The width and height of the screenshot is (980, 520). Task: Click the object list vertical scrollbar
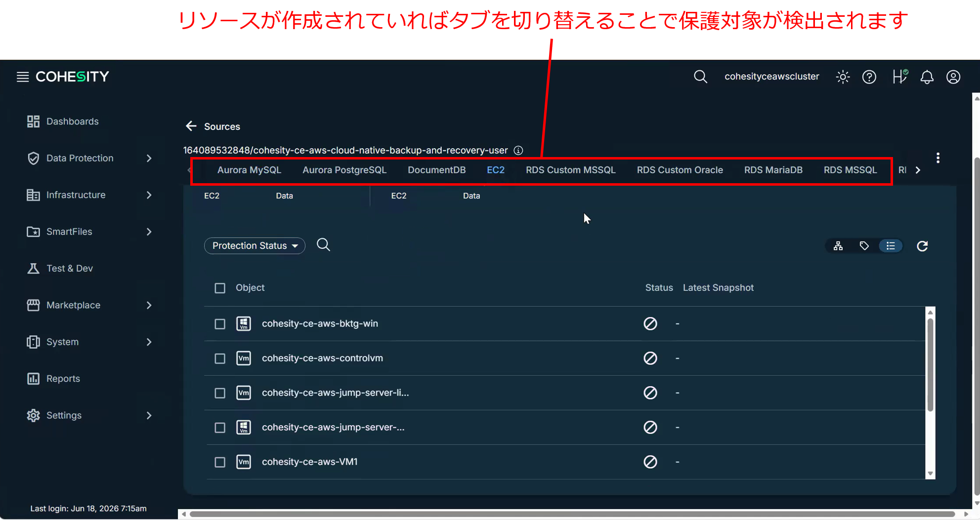[930, 365]
